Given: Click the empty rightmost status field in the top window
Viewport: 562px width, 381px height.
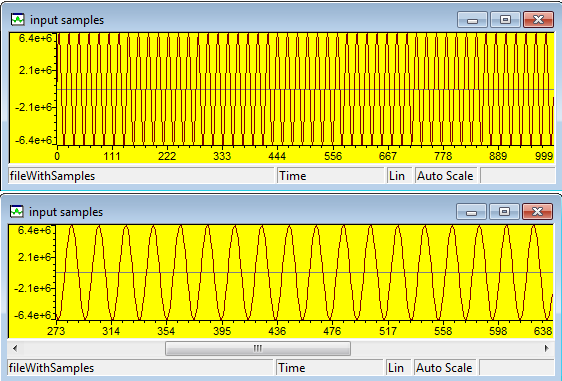Looking at the screenshot, I should click(518, 176).
